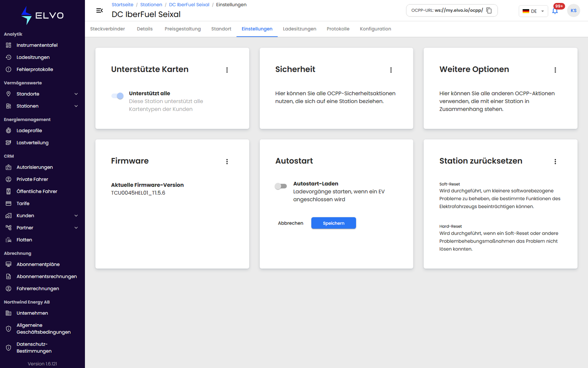Click the Kunden icon in sidebar
588x368 pixels.
pyautogui.click(x=8, y=216)
